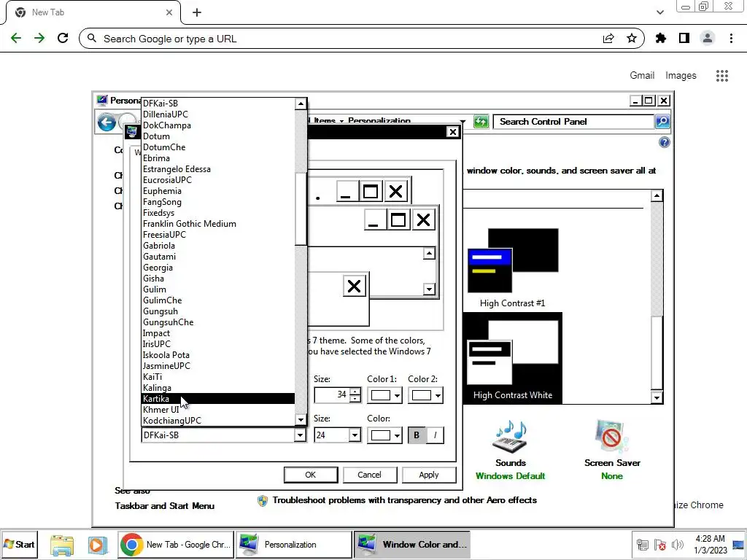Select Franklin Gothic Medium font
This screenshot has height=560, width=747.
[218, 224]
